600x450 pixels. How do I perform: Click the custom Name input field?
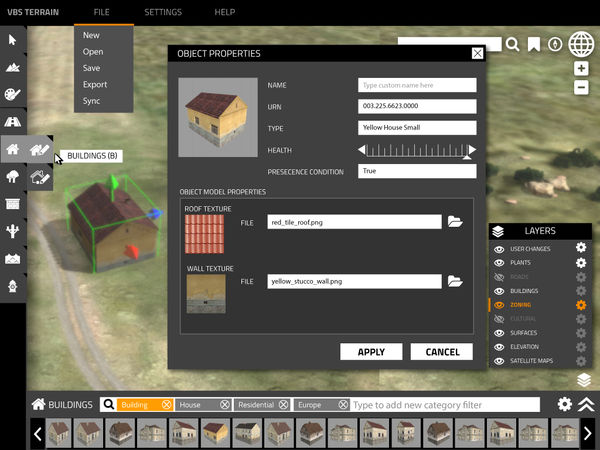417,85
